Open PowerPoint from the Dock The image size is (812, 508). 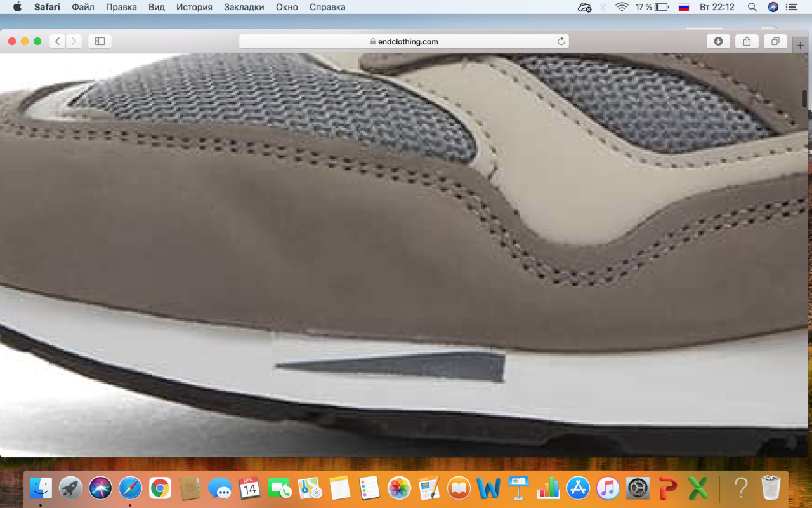click(x=667, y=488)
